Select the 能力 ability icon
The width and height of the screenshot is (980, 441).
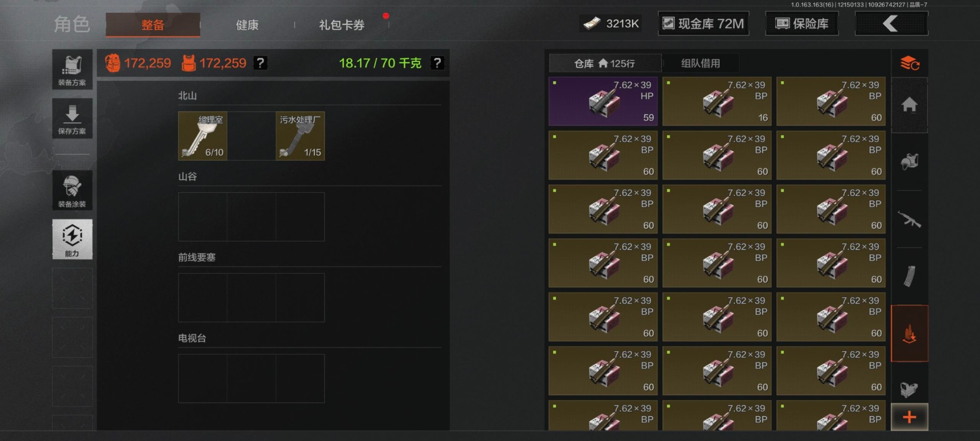[x=72, y=239]
